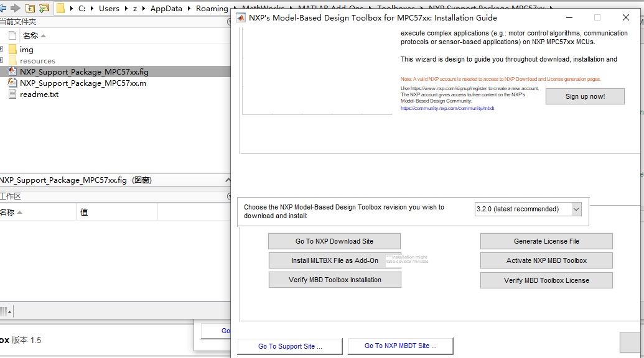Click the Roaming path segment

(x=212, y=8)
